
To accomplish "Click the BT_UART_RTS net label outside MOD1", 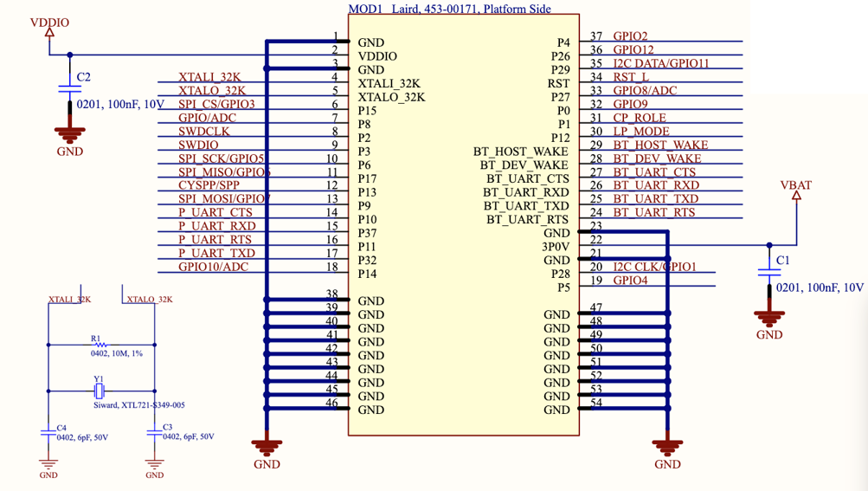I will [x=653, y=212].
